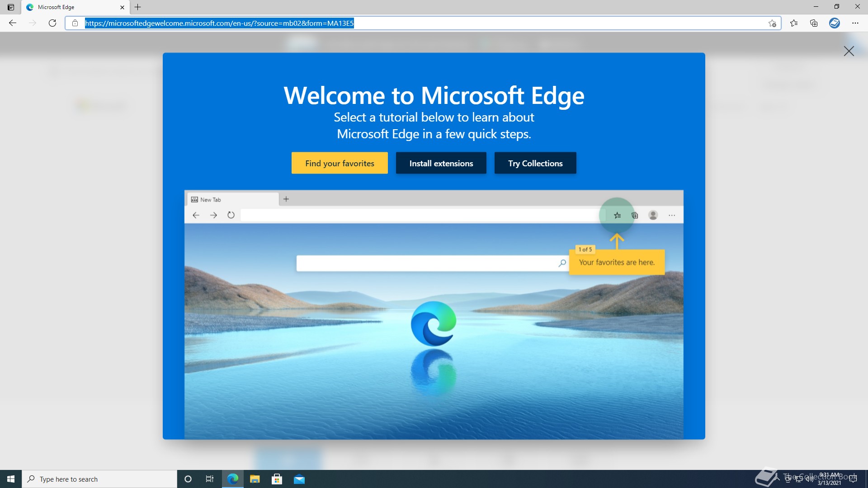Open the profile avatar icon
The height and width of the screenshot is (488, 868).
[835, 23]
